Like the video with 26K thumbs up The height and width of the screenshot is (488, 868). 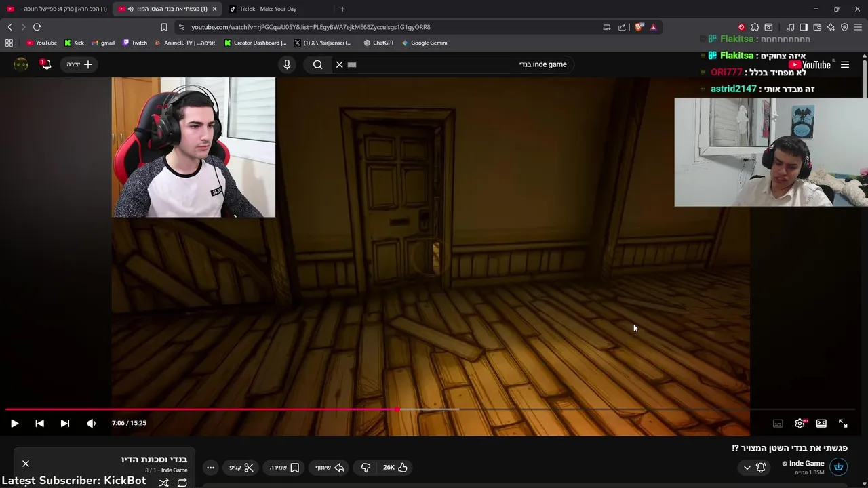[x=395, y=467]
